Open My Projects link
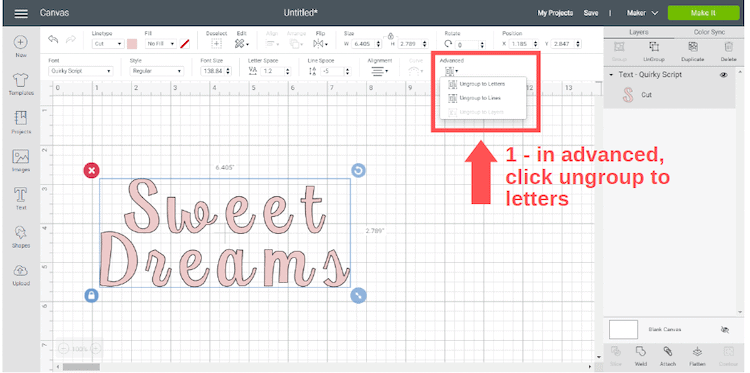The width and height of the screenshot is (750, 373). 555,13
